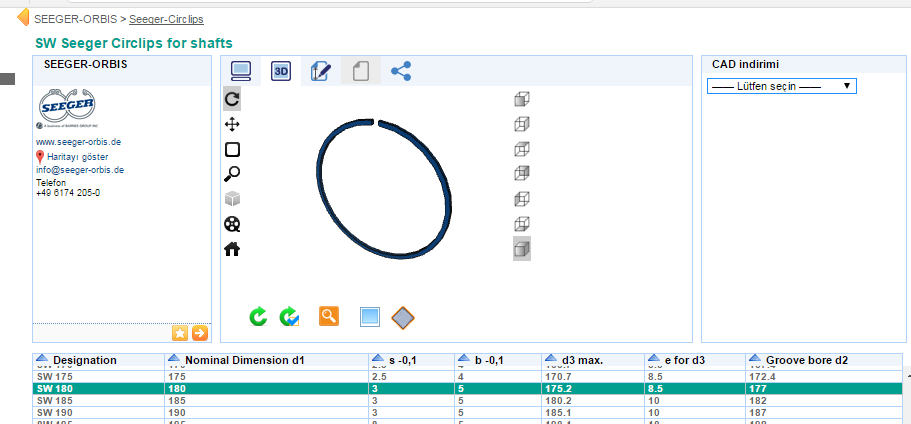Select the square zoom-window tool
The width and height of the screenshot is (911, 424).
232,149
